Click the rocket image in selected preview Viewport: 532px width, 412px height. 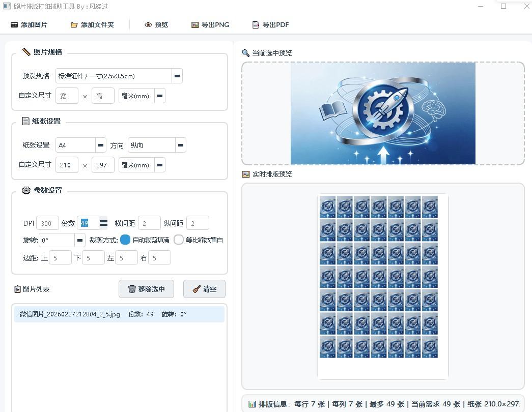pyautogui.click(x=383, y=113)
